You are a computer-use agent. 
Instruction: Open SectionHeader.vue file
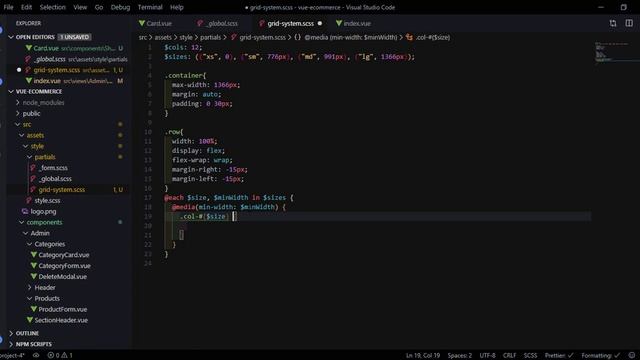pos(61,320)
